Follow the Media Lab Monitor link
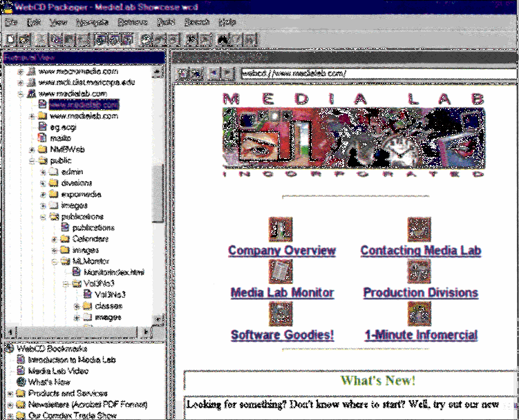 click(x=283, y=293)
